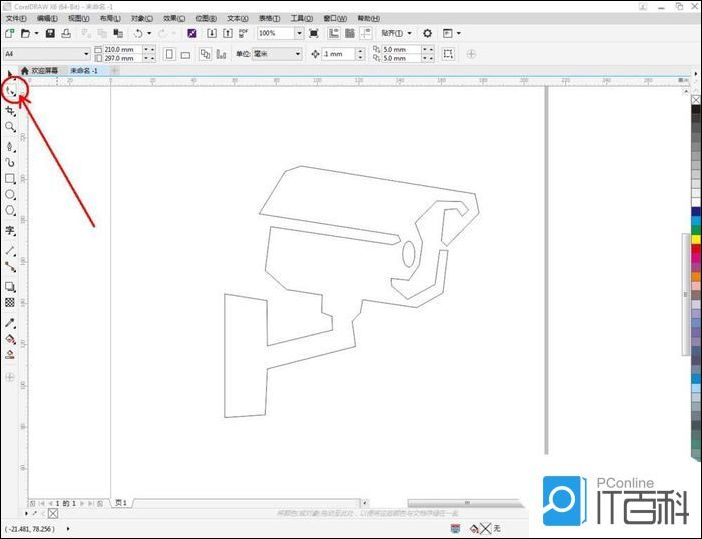Select the Eyedropper tool
This screenshot has width=702, height=539.
click(11, 323)
